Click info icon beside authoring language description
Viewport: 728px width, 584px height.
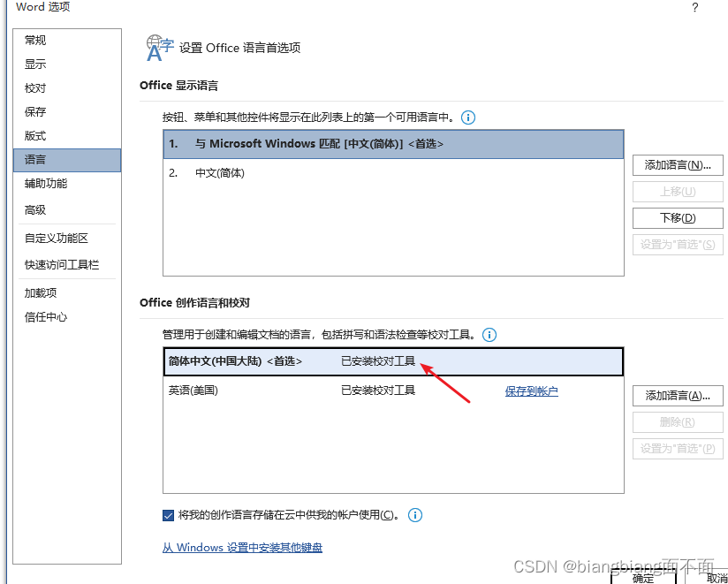[489, 335]
